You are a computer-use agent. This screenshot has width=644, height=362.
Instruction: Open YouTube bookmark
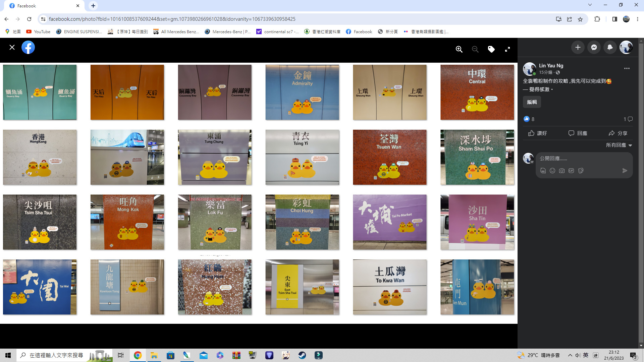click(x=38, y=32)
